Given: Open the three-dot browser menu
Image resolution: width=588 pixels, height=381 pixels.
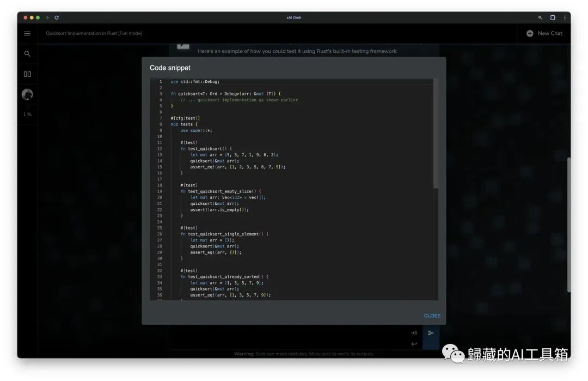Looking at the screenshot, I should pos(565,17).
